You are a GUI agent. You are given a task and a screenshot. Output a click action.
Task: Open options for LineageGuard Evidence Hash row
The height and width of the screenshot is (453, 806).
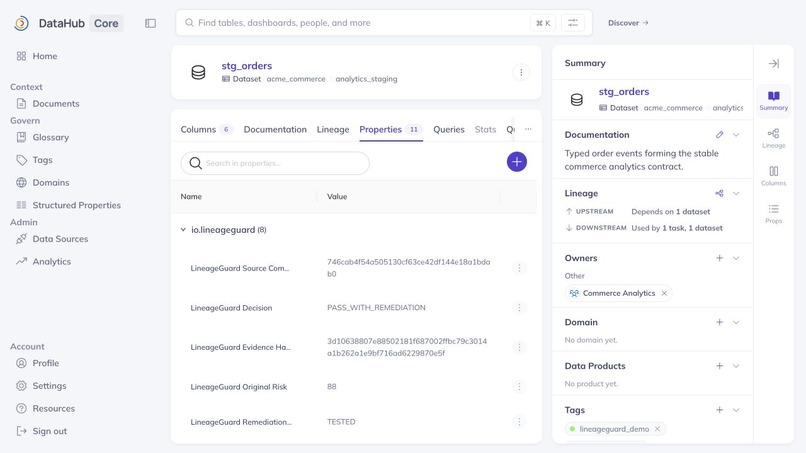click(x=519, y=347)
